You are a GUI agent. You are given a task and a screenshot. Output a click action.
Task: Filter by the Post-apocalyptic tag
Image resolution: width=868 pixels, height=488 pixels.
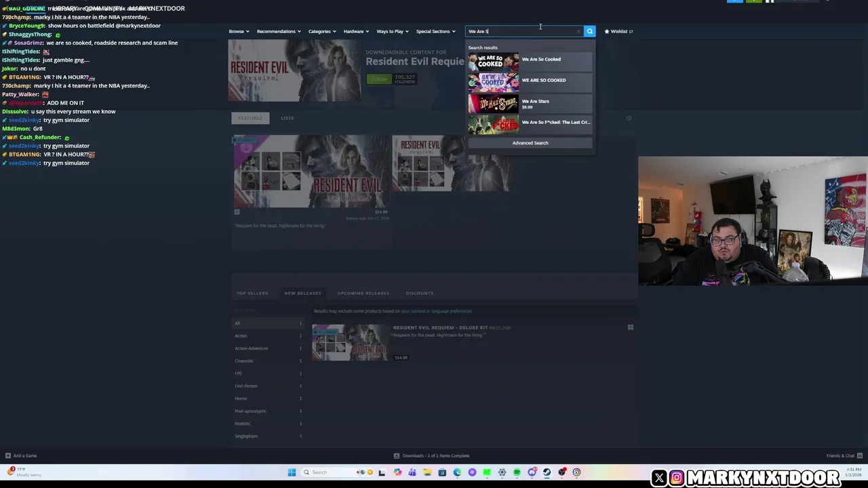click(268, 411)
